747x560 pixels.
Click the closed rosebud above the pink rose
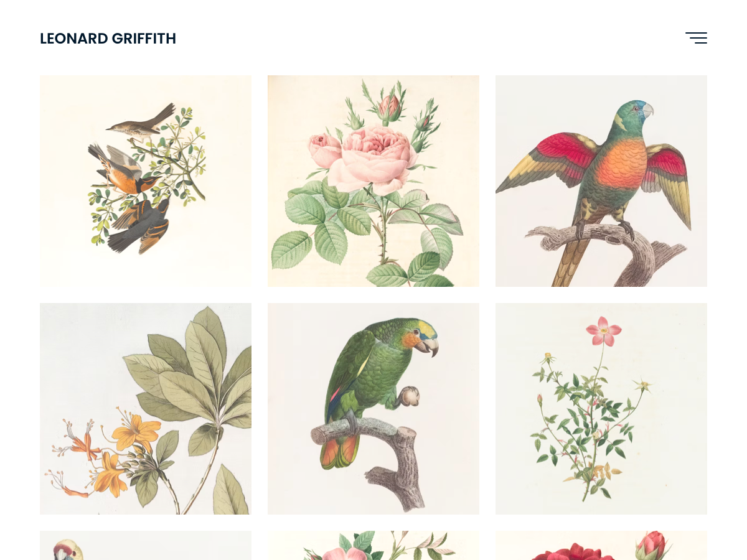[389, 108]
